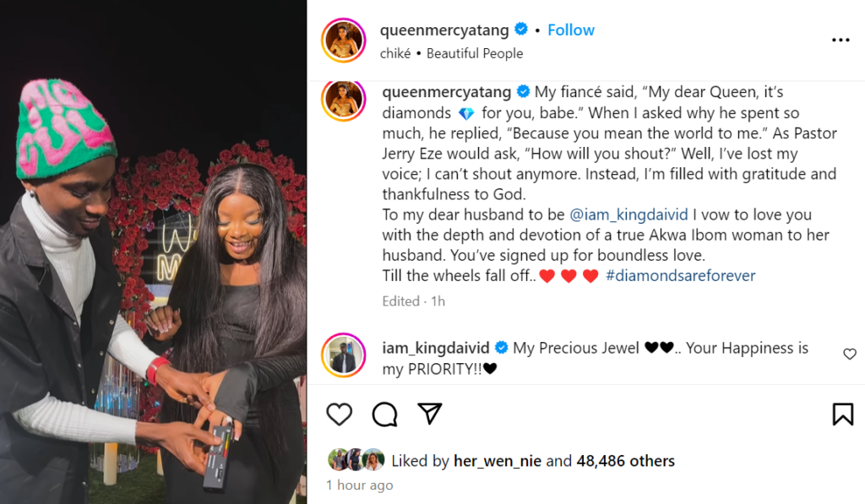Save post with bookmark icon
This screenshot has height=504, width=865.
842,414
